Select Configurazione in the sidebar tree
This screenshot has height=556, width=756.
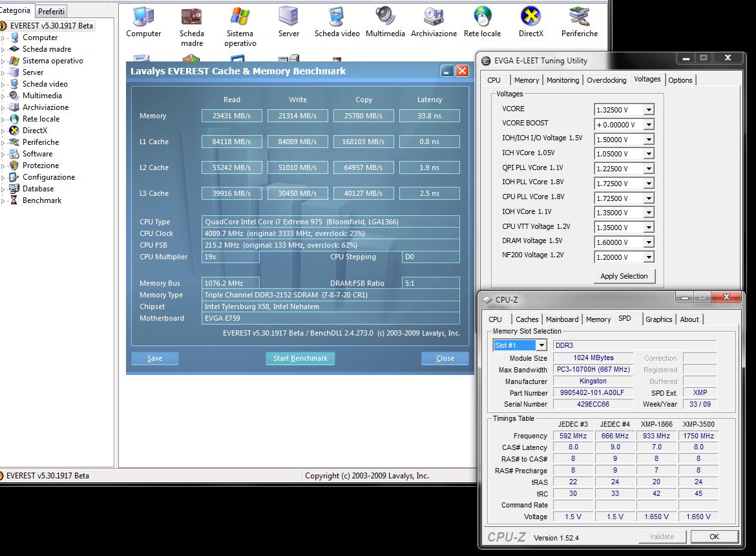(48, 177)
